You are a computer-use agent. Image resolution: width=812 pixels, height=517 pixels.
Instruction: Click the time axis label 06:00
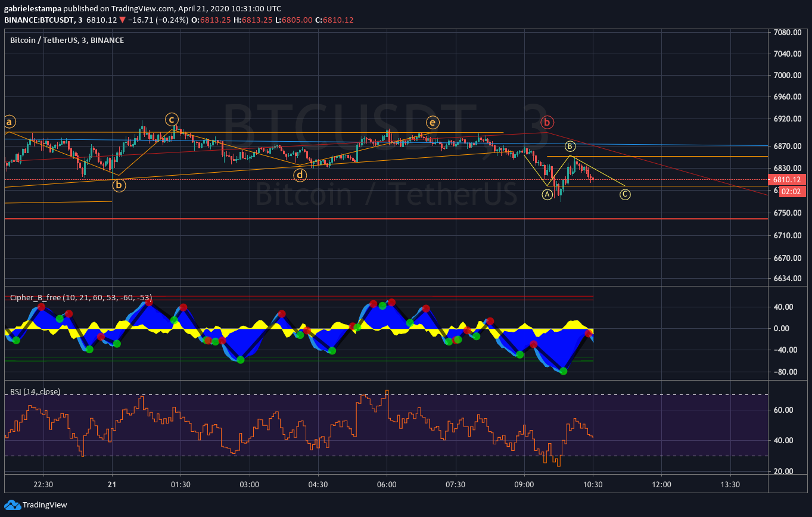[387, 484]
